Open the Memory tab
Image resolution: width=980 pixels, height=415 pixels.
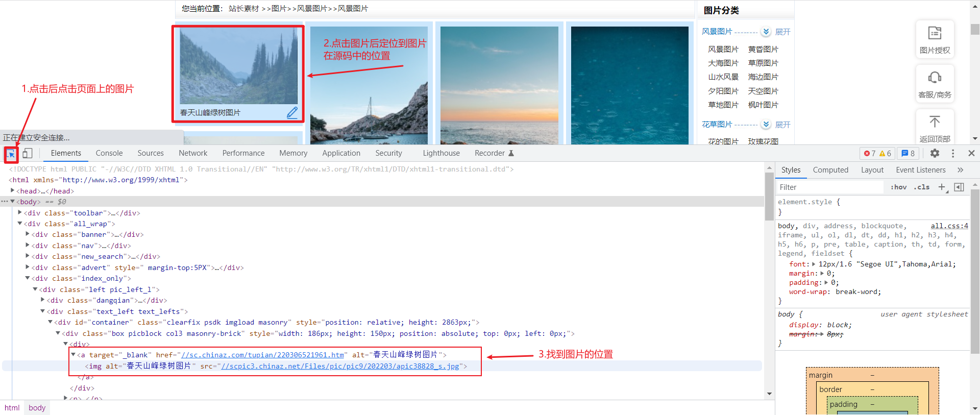(293, 153)
